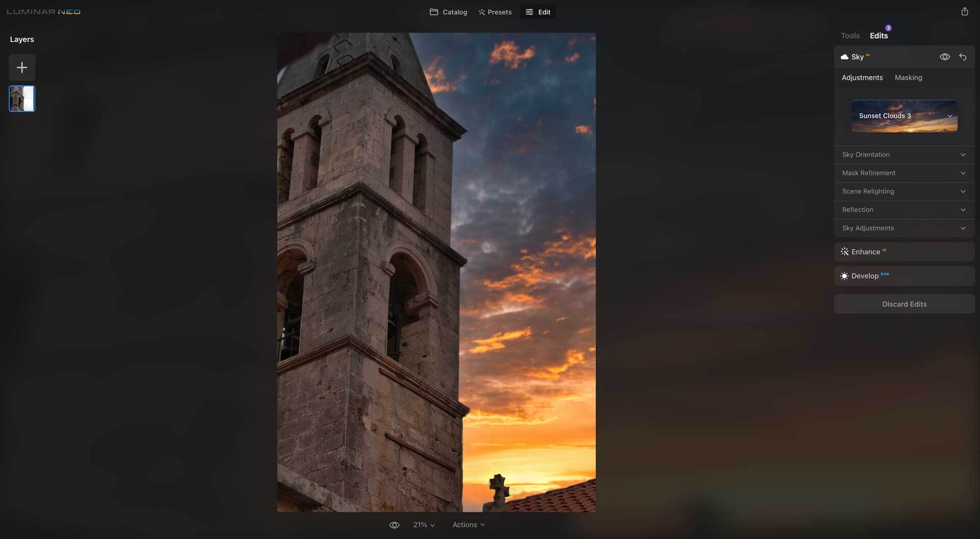
Task: Click the Discard Edits button
Action: [x=904, y=304]
